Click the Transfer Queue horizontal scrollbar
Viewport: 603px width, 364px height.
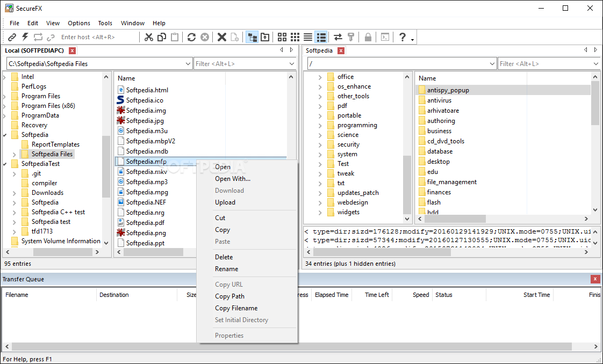point(292,346)
